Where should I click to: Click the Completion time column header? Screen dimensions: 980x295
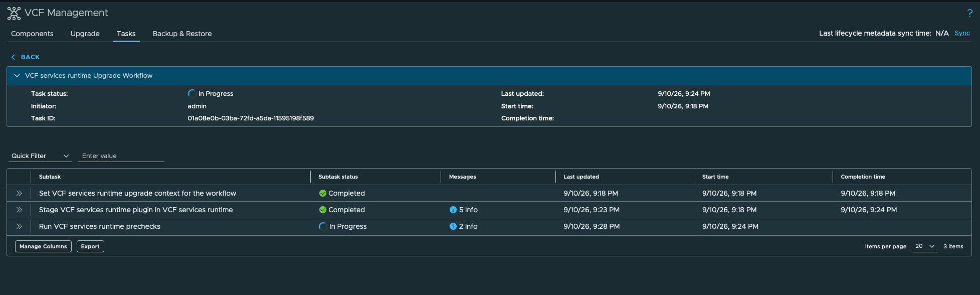pos(863,177)
